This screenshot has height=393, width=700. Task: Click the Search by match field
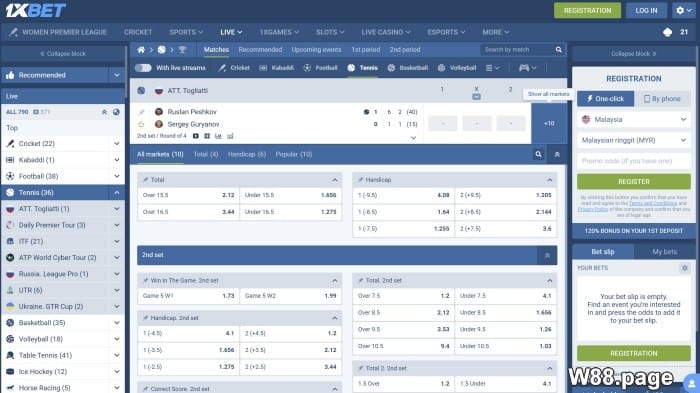(518, 50)
